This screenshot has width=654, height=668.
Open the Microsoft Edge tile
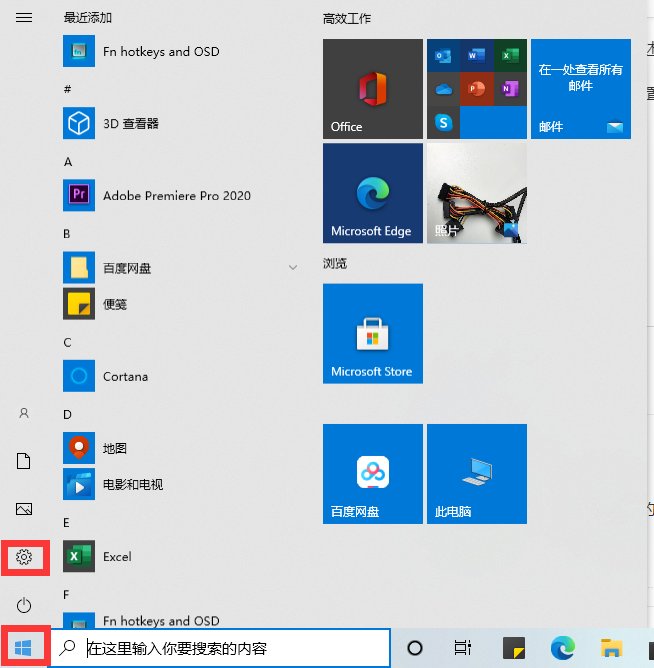click(373, 193)
